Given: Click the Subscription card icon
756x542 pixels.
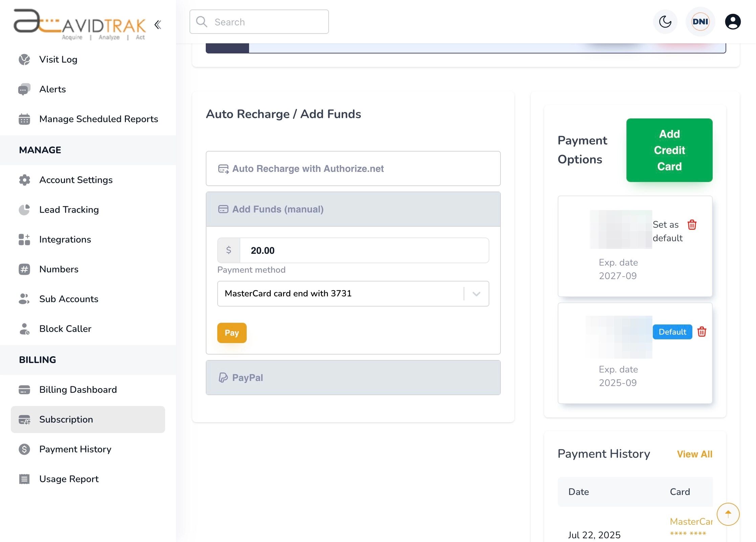Looking at the screenshot, I should coord(24,420).
